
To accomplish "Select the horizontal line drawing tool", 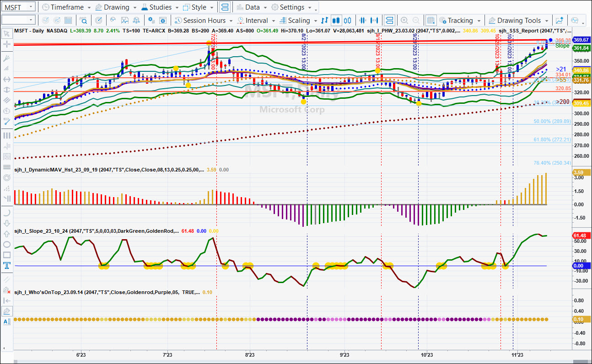I will [7, 79].
